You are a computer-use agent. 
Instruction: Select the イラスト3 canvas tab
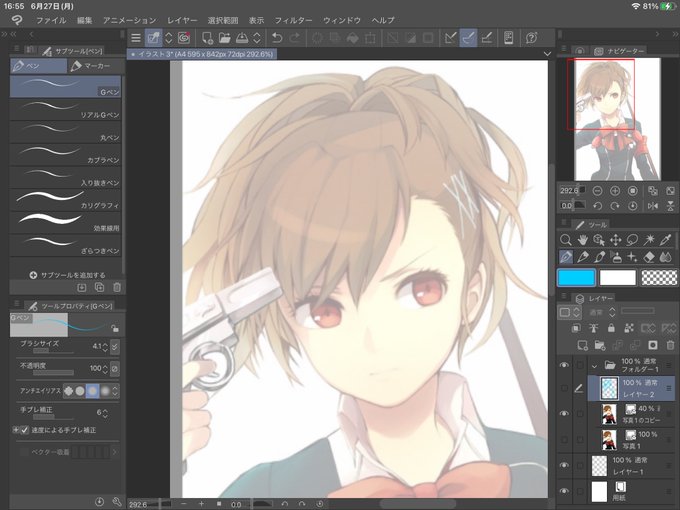202,54
